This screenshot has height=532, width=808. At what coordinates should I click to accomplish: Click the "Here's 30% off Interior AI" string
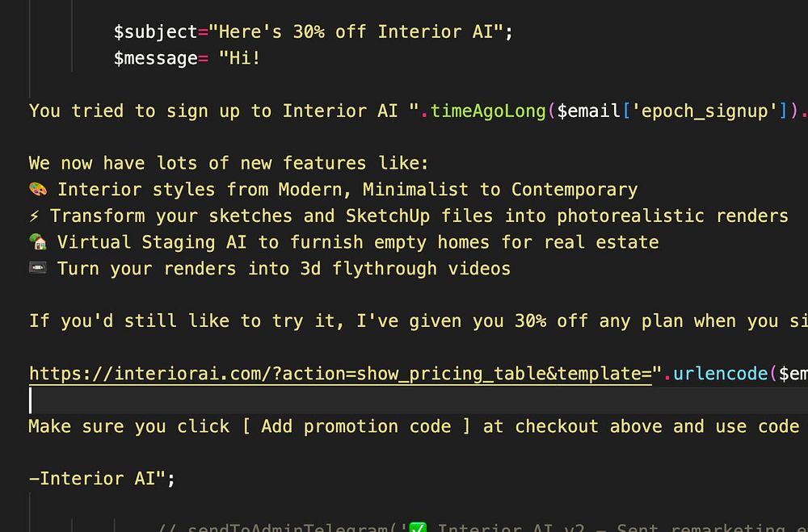356,32
